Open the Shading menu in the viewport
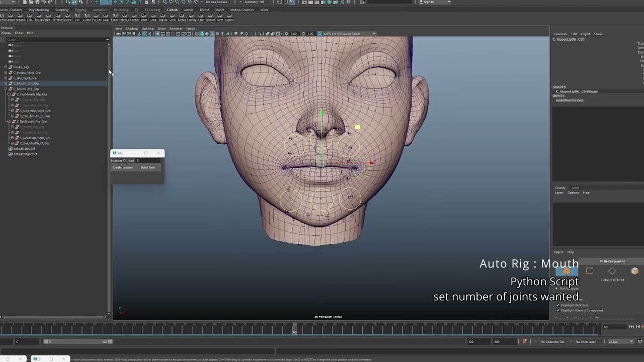 pos(131,29)
